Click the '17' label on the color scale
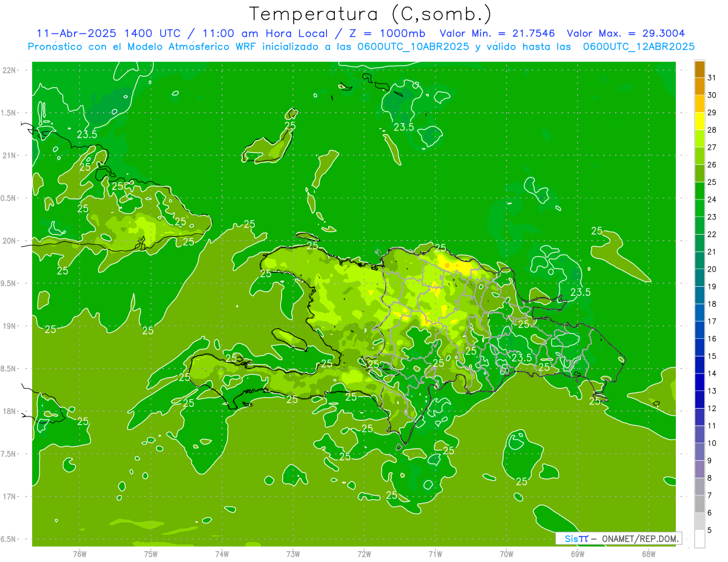The image size is (728, 562). (x=712, y=321)
